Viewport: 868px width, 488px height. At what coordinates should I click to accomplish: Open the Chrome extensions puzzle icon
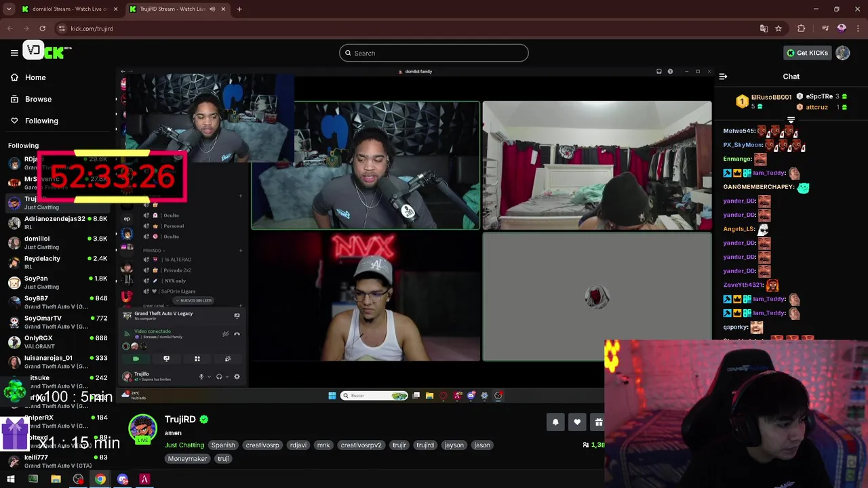pos(802,28)
